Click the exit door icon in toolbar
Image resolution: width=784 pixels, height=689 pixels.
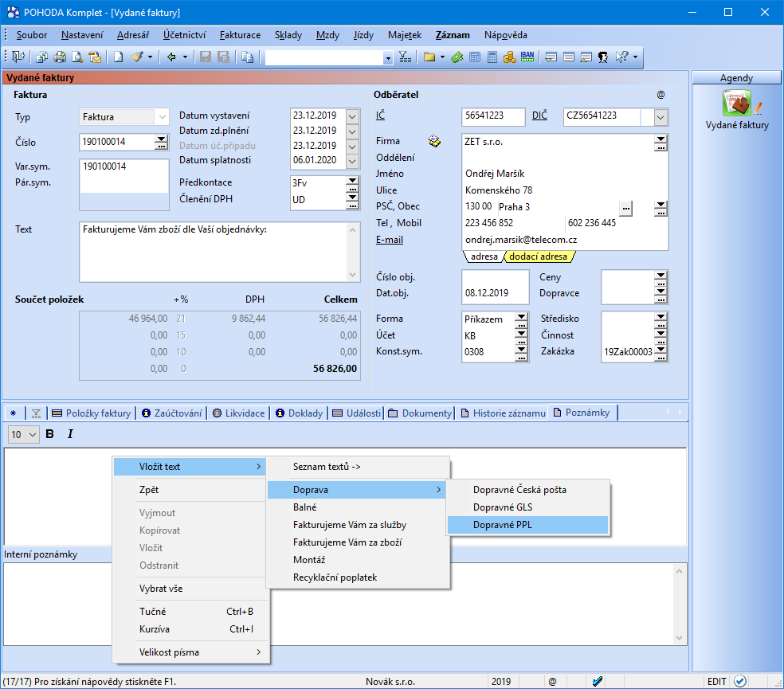click(18, 57)
